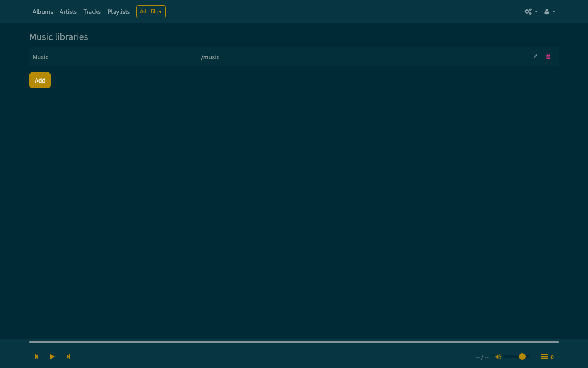Mute audio using the speaker icon
The height and width of the screenshot is (368, 588).
point(498,357)
